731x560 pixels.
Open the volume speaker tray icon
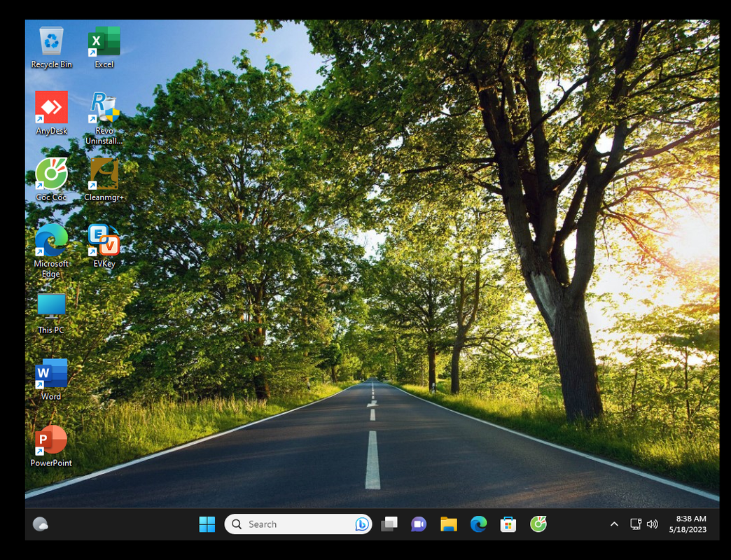[x=652, y=524]
